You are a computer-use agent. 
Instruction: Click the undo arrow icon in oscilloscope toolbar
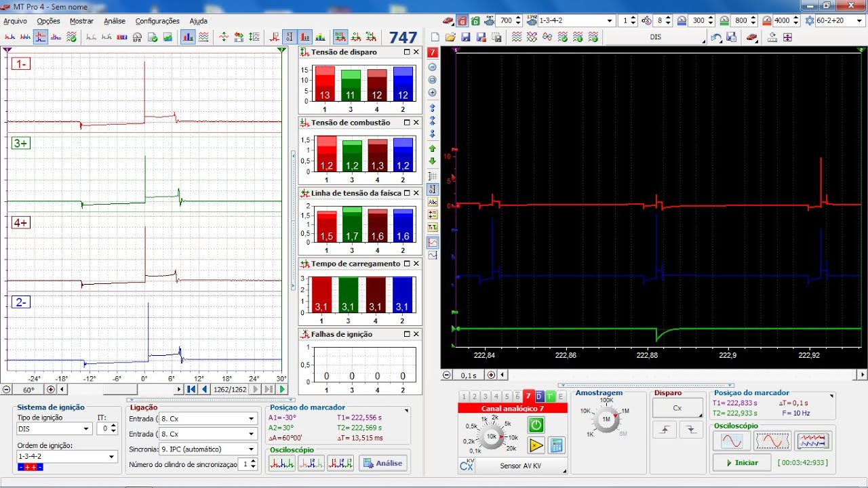point(716,37)
